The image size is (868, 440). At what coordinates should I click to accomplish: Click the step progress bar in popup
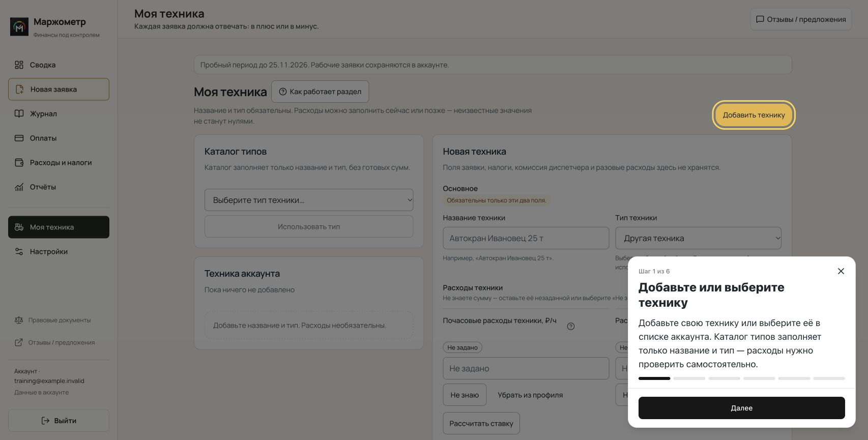[x=741, y=378]
